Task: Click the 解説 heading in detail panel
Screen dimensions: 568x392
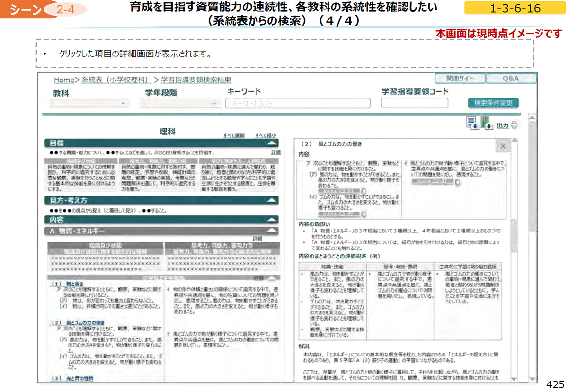Action: 303,346
